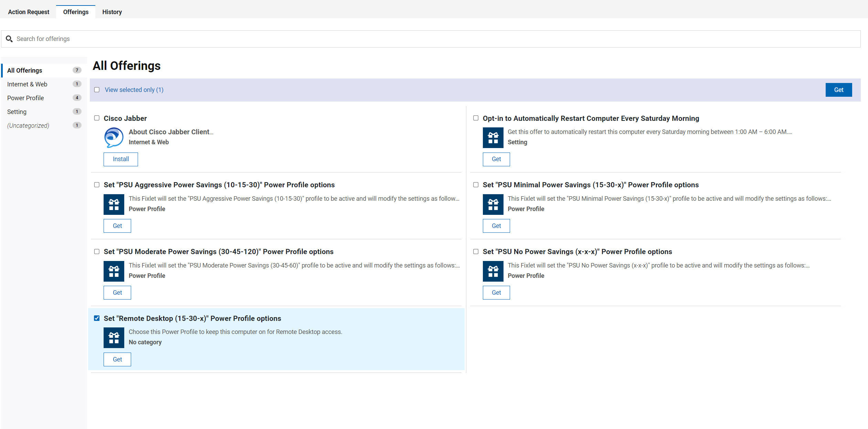Click the gift icon for Aggressive Power Savings
The image size is (868, 429).
pyautogui.click(x=114, y=205)
